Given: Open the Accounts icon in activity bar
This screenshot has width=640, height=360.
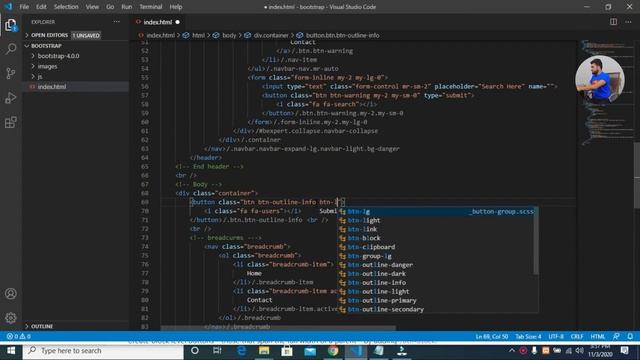Looking at the screenshot, I should [11, 293].
